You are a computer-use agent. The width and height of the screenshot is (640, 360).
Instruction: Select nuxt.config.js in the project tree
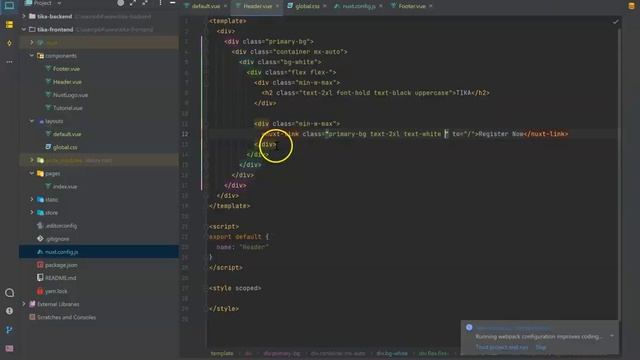tap(99, 252)
